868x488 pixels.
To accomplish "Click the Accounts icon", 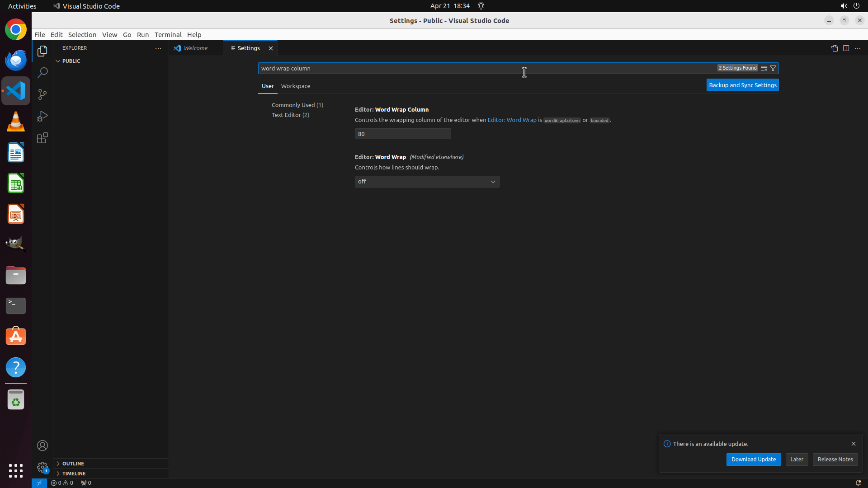I will click(42, 446).
